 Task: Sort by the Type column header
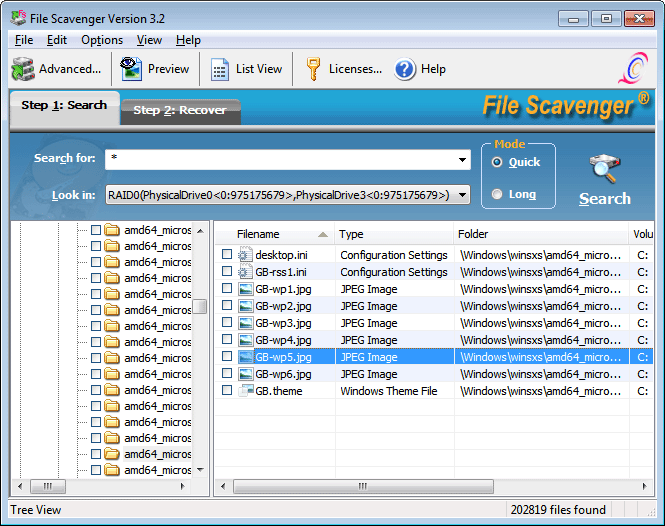click(x=394, y=234)
